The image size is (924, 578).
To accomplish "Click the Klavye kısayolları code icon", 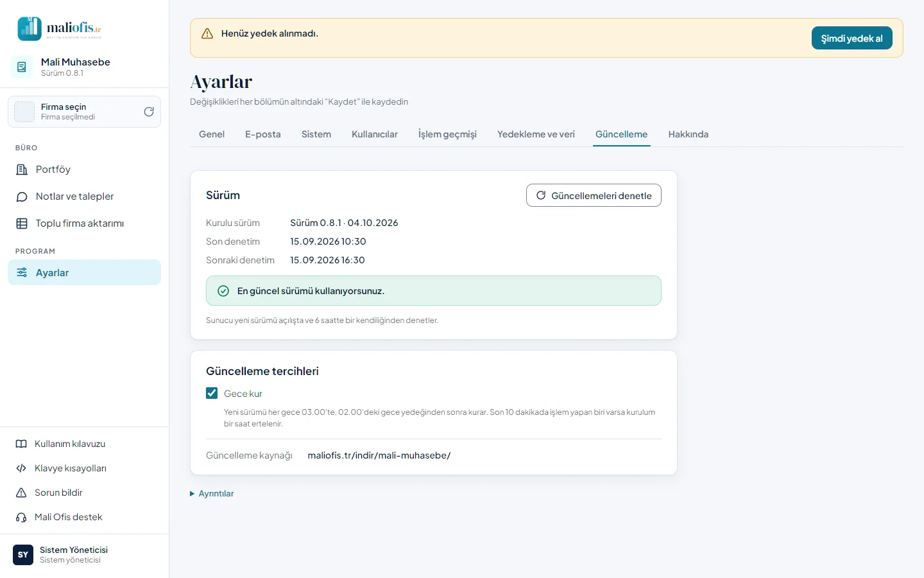I will (21, 468).
